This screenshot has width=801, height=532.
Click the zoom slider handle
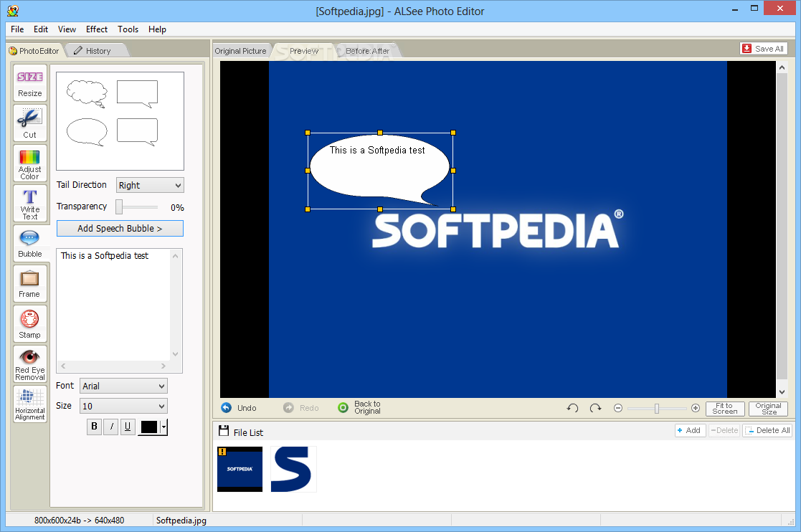coord(657,408)
